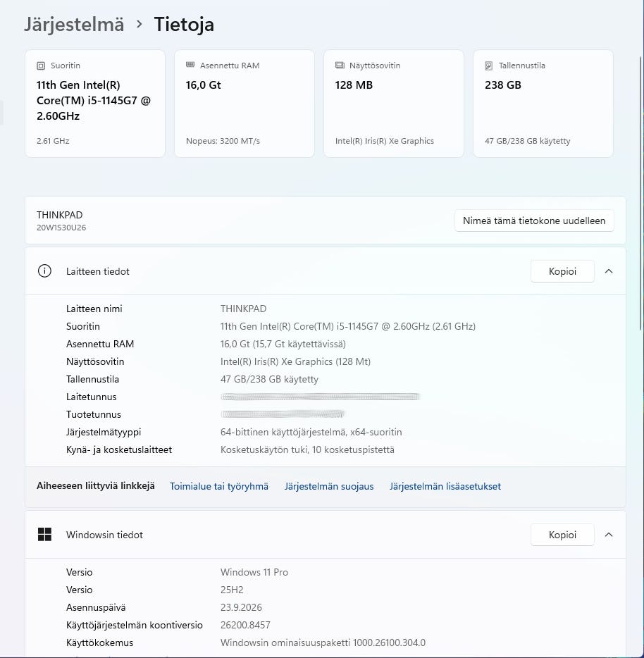Image resolution: width=644 pixels, height=658 pixels.
Task: Click the build number 26200.8457
Action: [245, 626]
